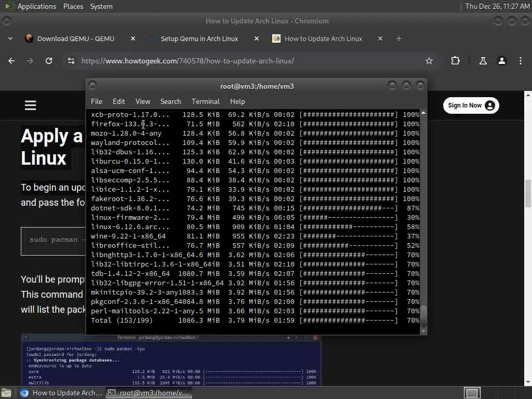
Task: Click the Chromium window menu icon in title bar
Action: [x=6, y=21]
